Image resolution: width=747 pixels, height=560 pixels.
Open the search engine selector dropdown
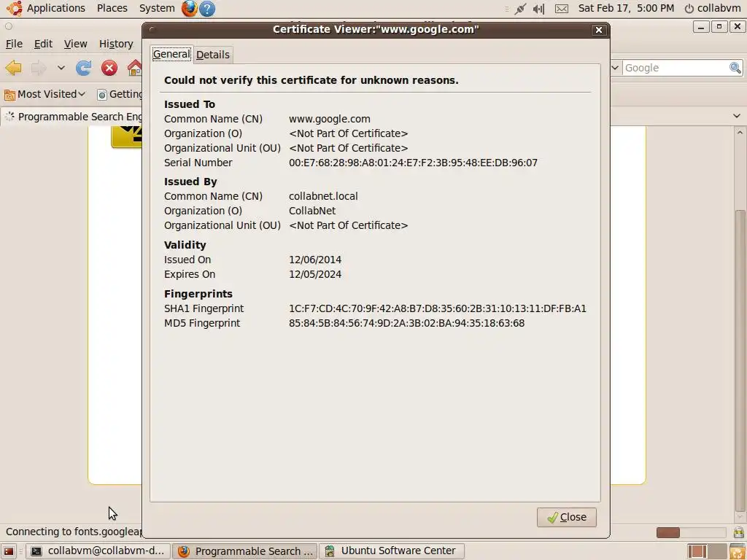(x=615, y=68)
